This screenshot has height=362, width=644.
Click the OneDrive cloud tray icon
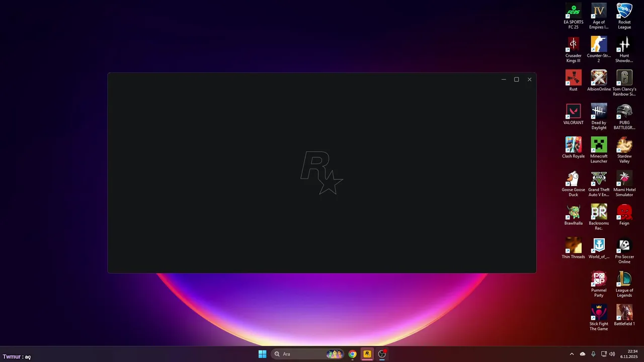coord(583,354)
